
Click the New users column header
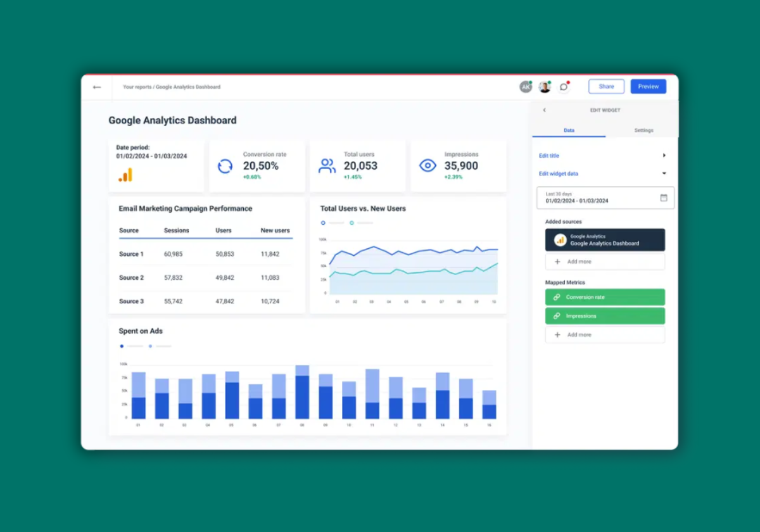[x=275, y=231]
